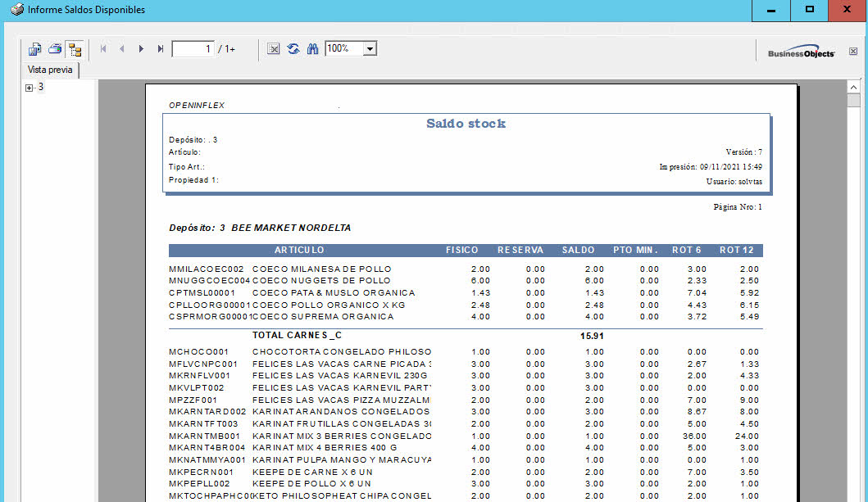The image size is (868, 502).
Task: Click the FISICO column header
Action: [x=461, y=251]
